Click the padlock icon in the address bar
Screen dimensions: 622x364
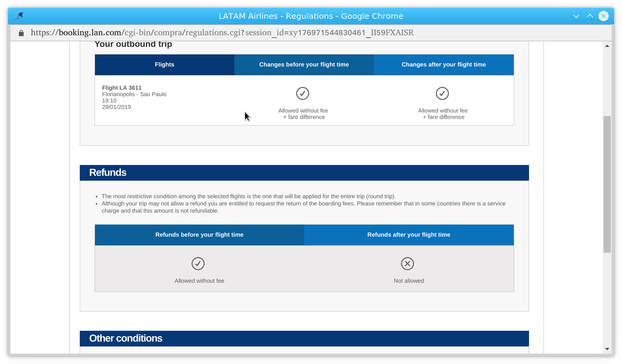21,33
